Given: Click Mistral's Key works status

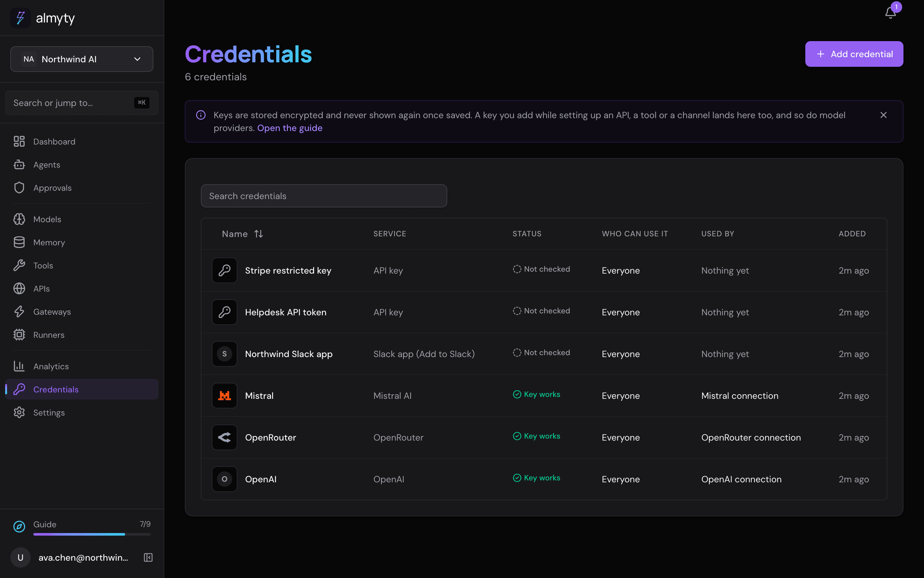Looking at the screenshot, I should click(536, 394).
